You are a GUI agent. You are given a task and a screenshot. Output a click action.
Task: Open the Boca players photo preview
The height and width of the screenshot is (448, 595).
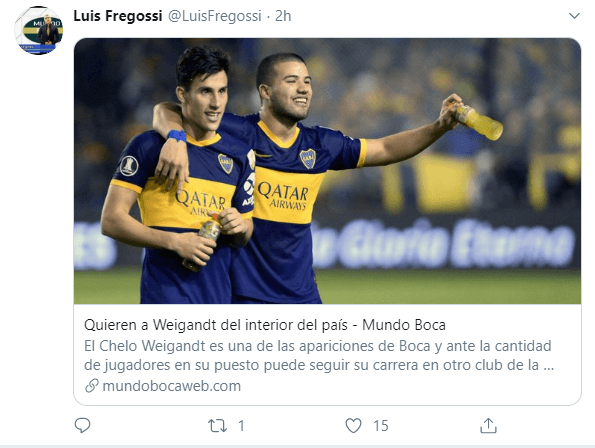tap(327, 171)
